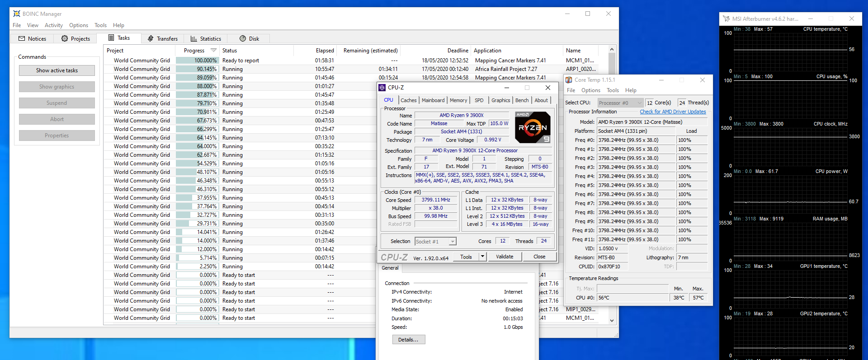Image resolution: width=868 pixels, height=360 pixels.
Task: Open the Mainboard tab in CPU-Z
Action: tap(433, 100)
